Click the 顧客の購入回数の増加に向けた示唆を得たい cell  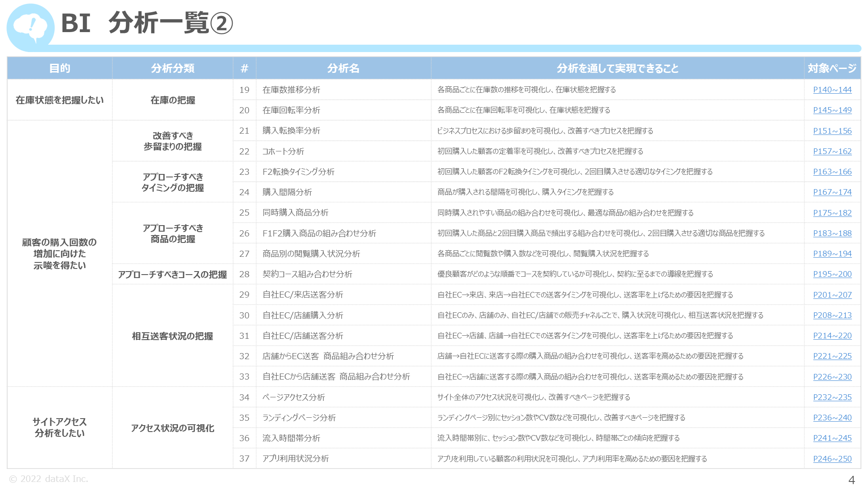click(60, 254)
